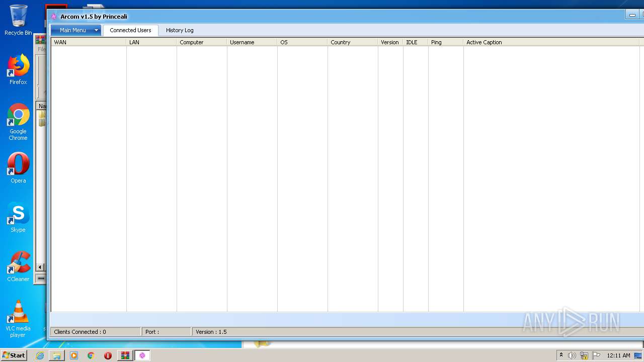Launch Internet Explorer from the taskbar

40,355
